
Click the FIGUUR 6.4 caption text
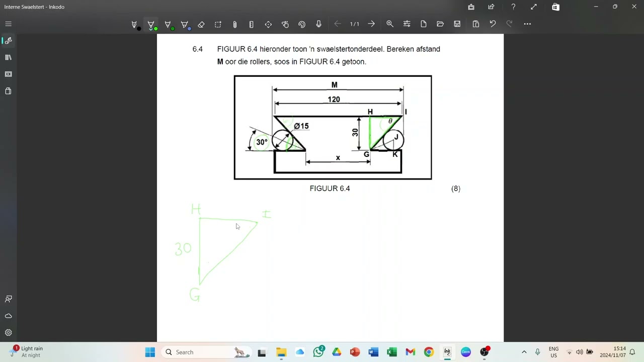(330, 189)
